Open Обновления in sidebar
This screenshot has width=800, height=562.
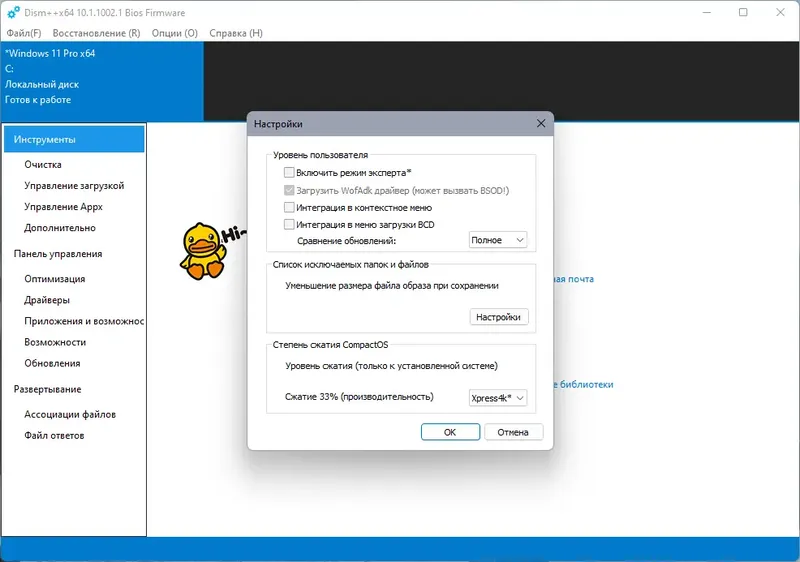(x=52, y=363)
